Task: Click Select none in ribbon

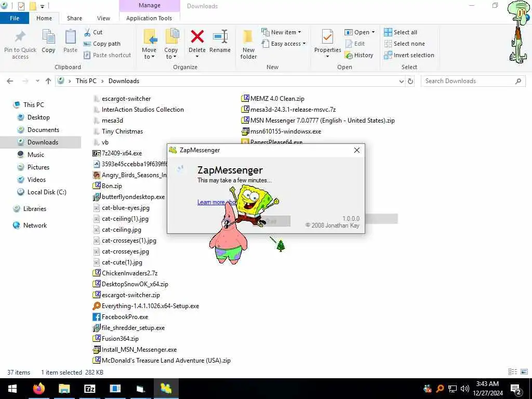Action: coord(404,44)
